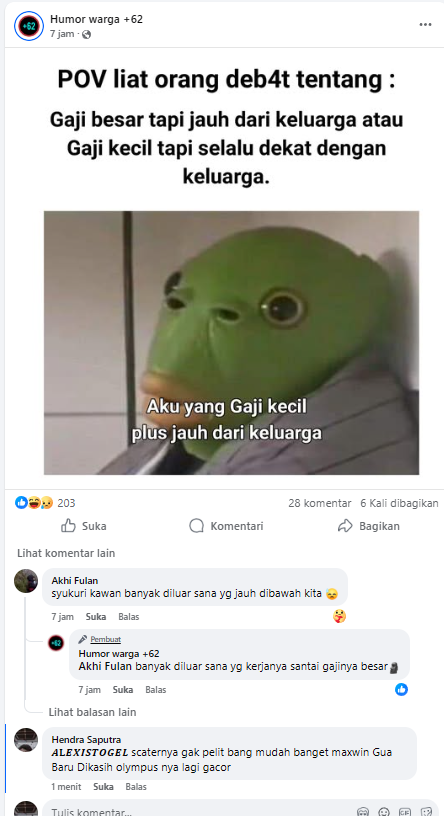Click the Komentari button
Screen dimensions: 444x816
226,526
